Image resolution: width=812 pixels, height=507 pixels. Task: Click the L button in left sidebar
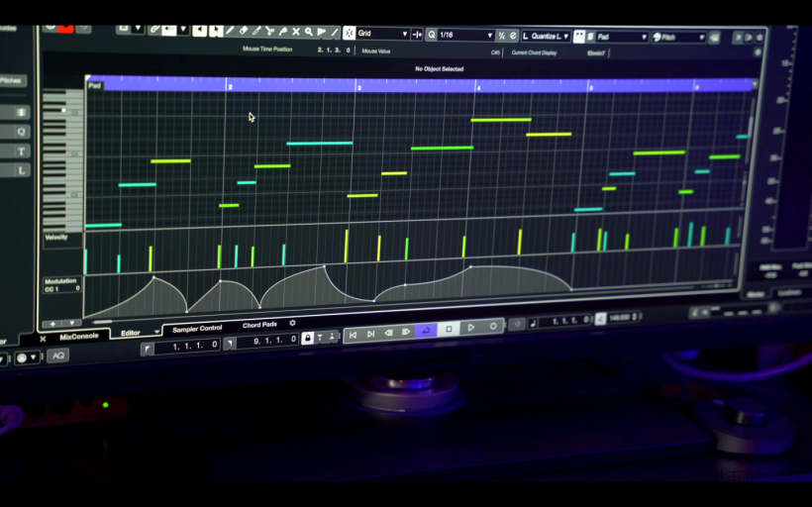click(21, 170)
